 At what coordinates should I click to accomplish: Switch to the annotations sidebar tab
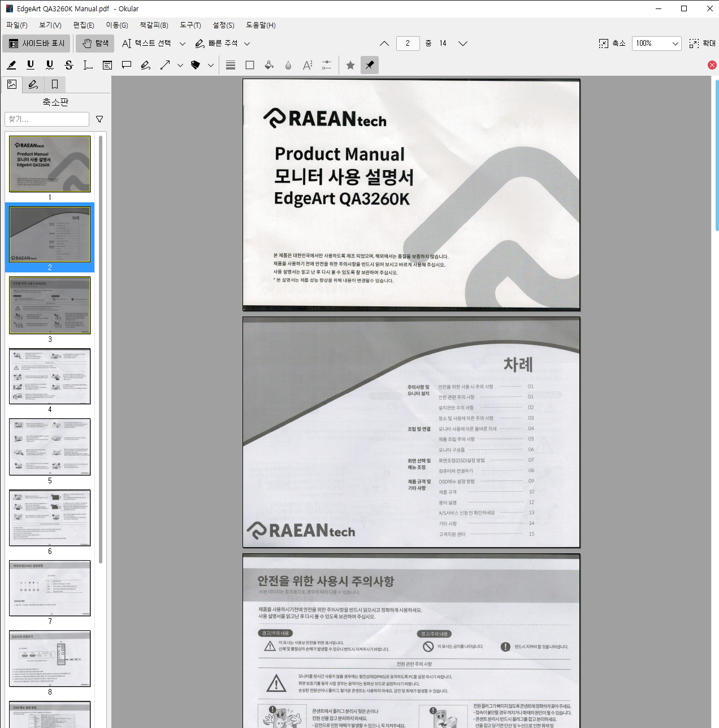pyautogui.click(x=33, y=84)
